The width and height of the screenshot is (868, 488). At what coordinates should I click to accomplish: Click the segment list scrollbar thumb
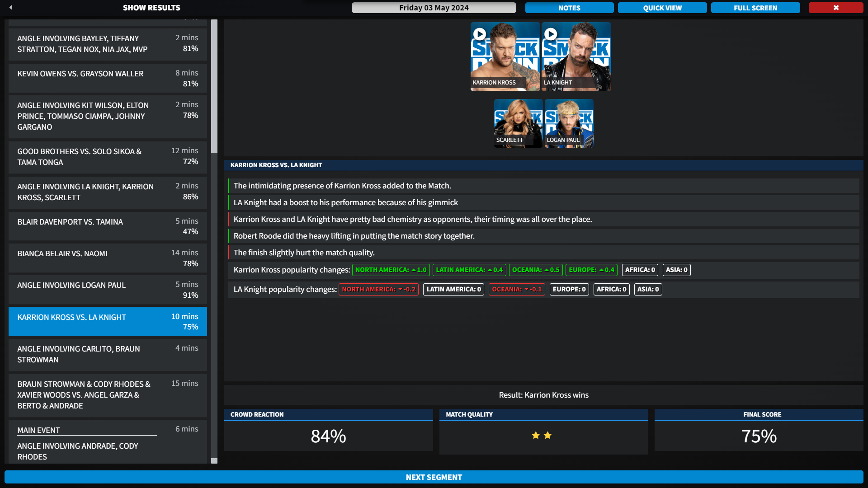pos(214,86)
